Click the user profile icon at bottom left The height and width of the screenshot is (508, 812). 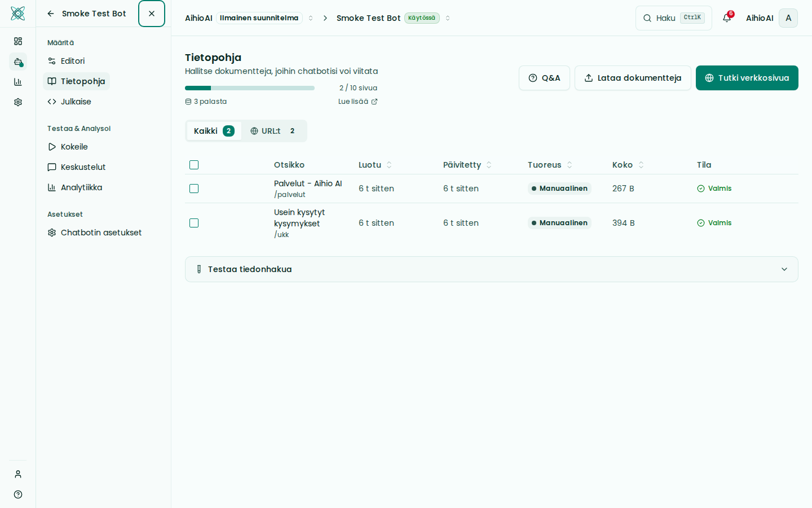pyautogui.click(x=18, y=474)
